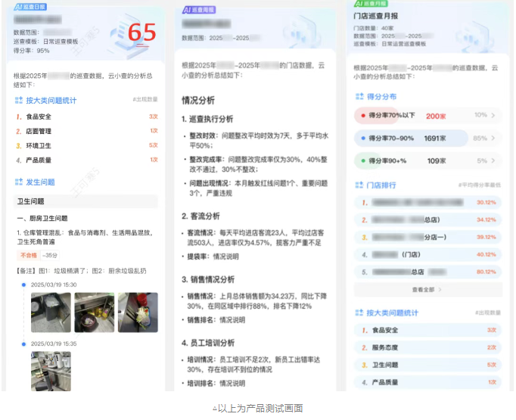Expand the 得分率70-90% row chevron

[x=493, y=138]
